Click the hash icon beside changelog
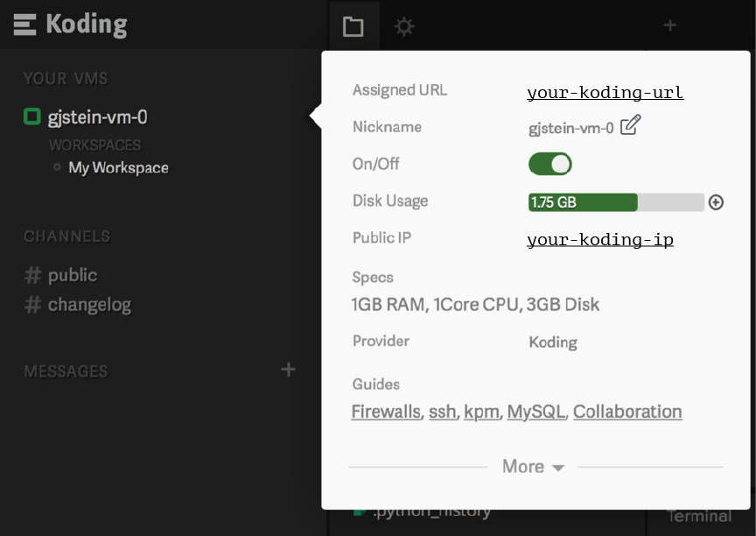756x536 pixels. (x=32, y=305)
